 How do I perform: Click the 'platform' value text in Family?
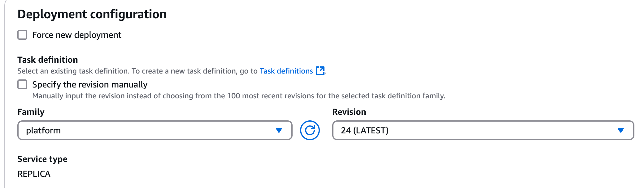pos(43,131)
